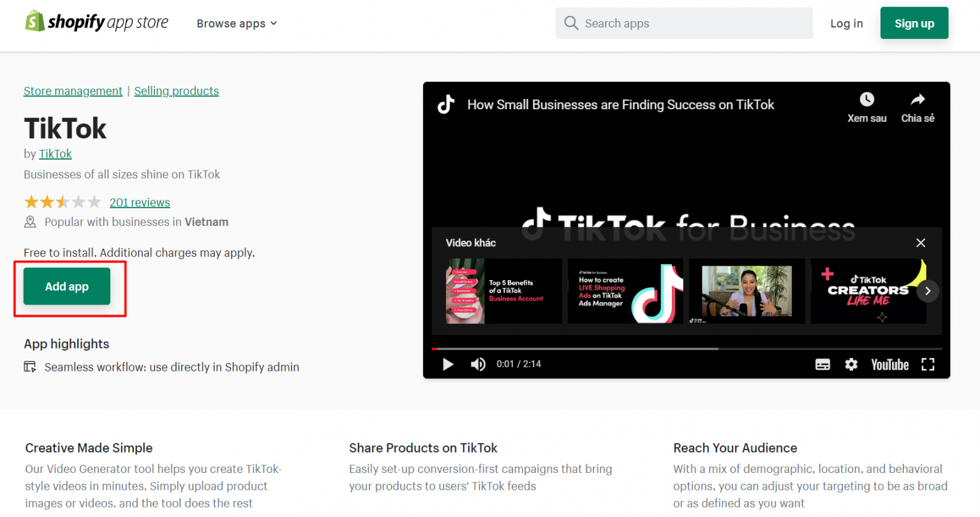This screenshot has width=980, height=517.
Task: Click the YouTube logo in player
Action: click(890, 364)
